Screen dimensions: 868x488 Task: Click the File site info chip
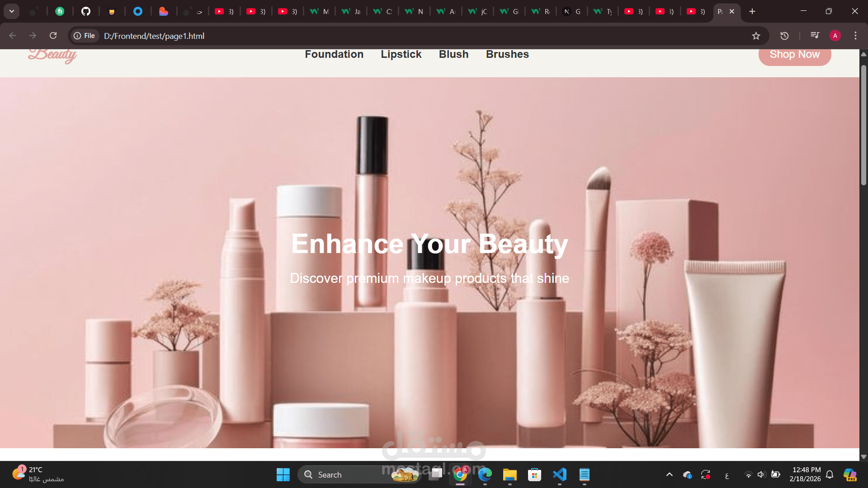point(85,36)
